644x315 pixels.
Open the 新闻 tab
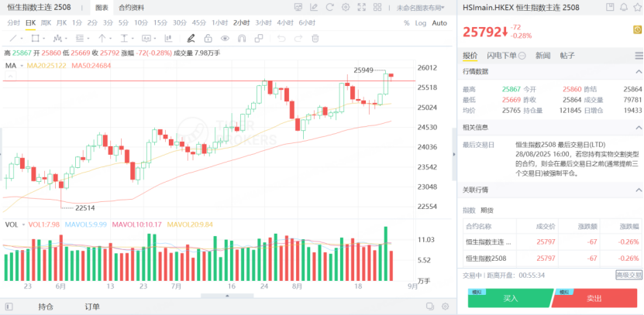coord(542,56)
